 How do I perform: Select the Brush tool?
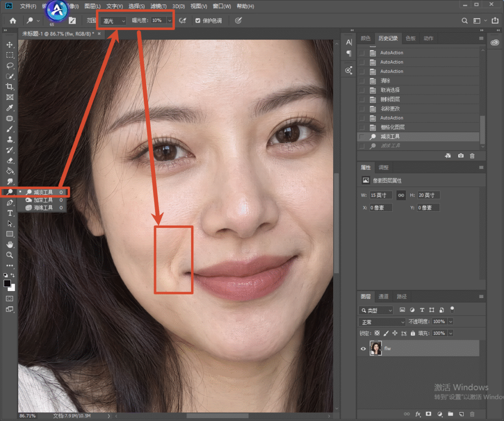tap(10, 129)
